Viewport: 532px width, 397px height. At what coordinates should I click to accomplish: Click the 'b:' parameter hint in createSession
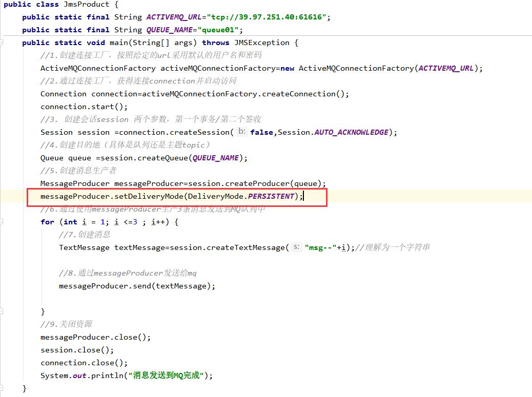click(x=242, y=132)
